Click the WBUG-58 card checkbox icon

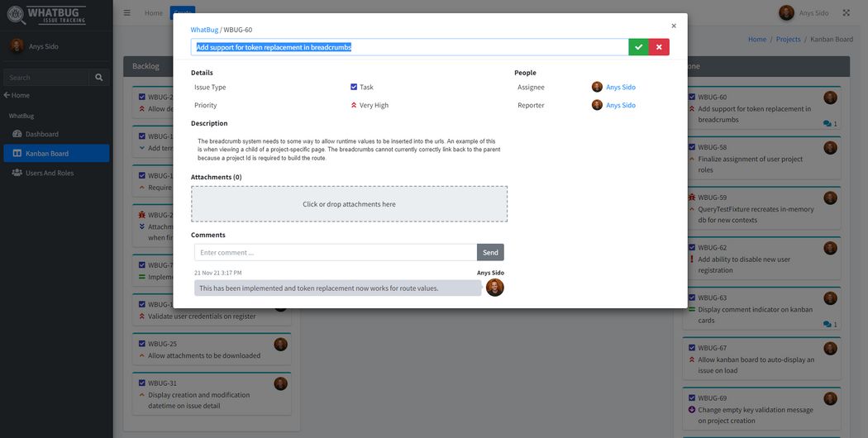[692, 147]
